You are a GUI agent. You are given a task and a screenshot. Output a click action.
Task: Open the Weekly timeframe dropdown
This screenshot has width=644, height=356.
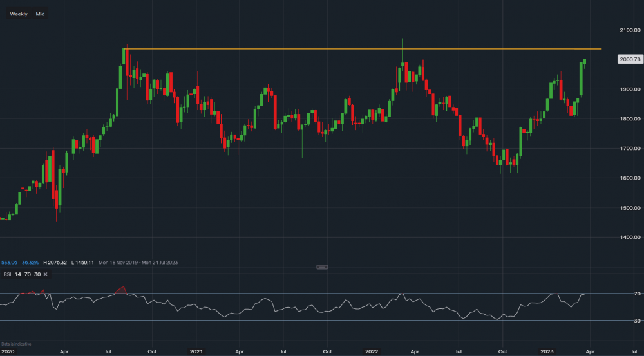19,14
